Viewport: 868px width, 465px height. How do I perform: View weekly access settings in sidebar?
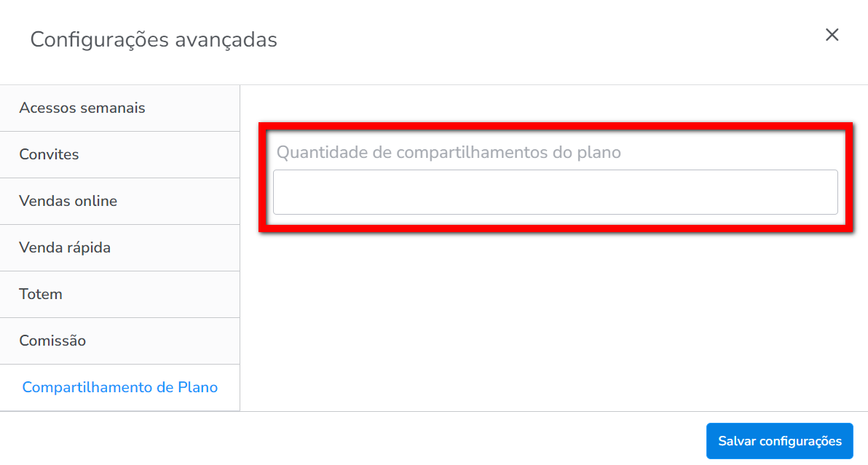82,108
